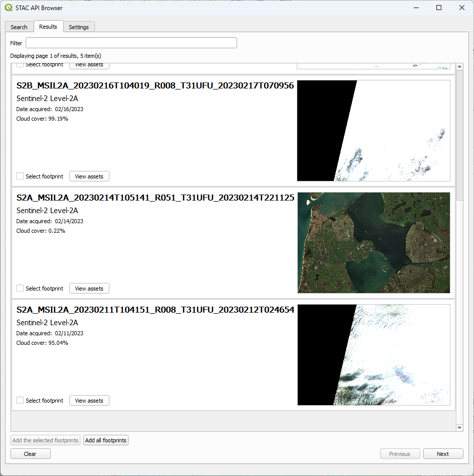This screenshot has width=474, height=476.
Task: Click Add the selected footprints
Action: click(45, 440)
